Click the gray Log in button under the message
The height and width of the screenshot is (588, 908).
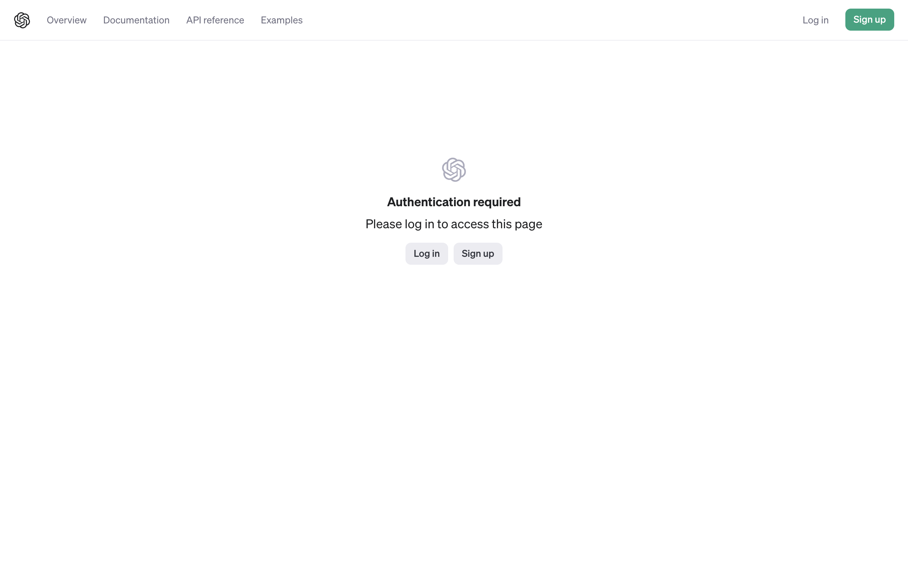426,254
